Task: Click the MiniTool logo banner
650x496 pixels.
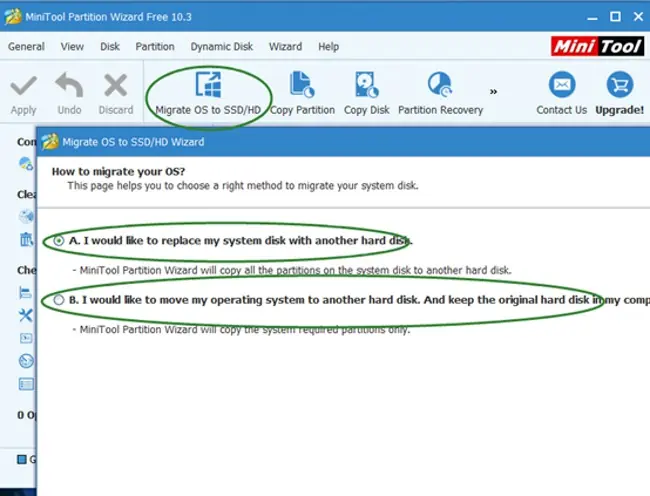Action: click(597, 46)
